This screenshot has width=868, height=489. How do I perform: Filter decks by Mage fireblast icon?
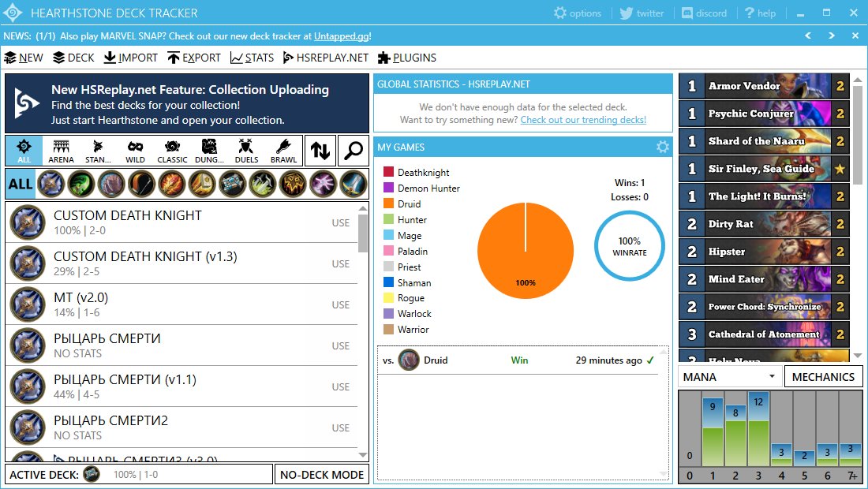[x=171, y=184]
